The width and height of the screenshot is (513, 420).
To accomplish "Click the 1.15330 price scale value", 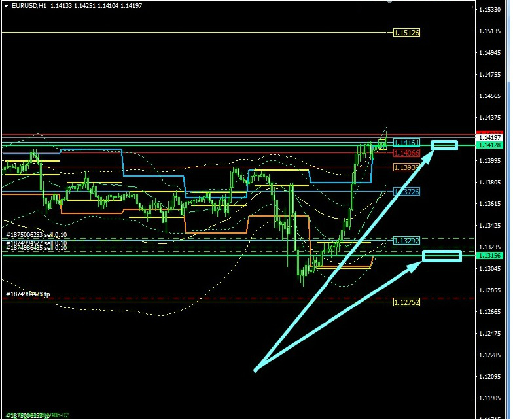I will [489, 10].
